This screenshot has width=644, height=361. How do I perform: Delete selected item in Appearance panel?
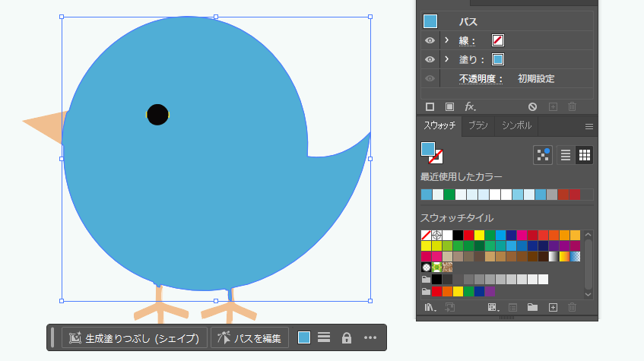pos(572,107)
